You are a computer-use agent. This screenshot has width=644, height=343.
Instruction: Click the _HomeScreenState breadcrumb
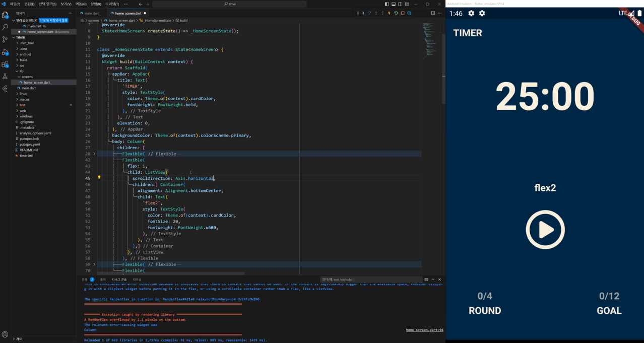158,21
